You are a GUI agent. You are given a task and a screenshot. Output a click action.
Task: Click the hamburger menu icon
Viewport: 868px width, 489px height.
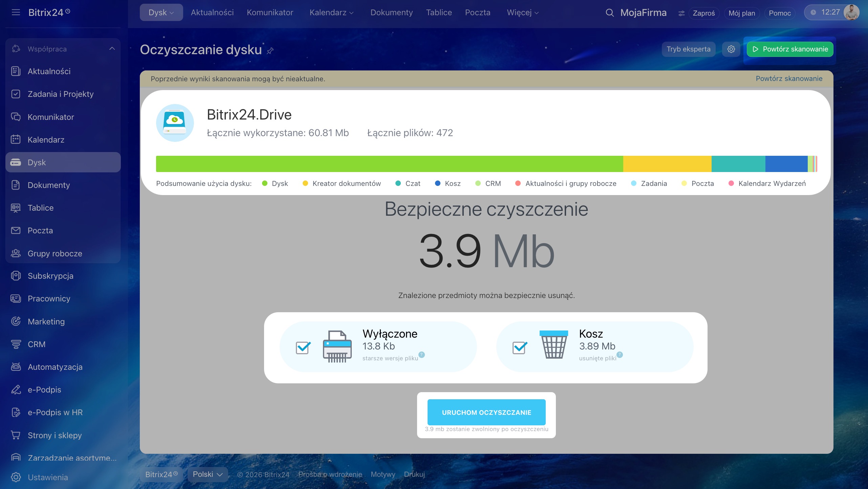(x=16, y=13)
